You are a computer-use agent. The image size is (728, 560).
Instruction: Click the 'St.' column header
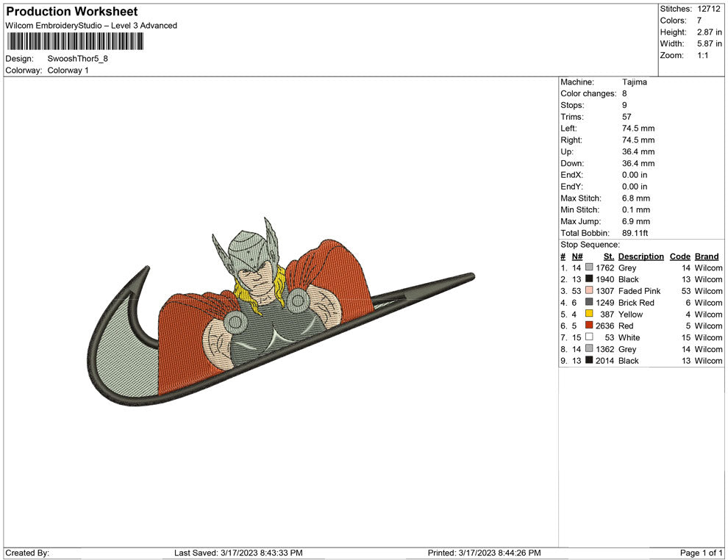pos(609,256)
